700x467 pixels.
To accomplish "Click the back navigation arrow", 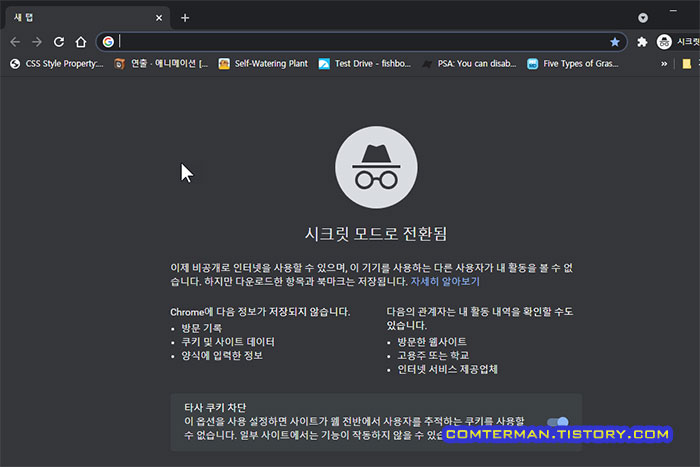I will coord(15,42).
